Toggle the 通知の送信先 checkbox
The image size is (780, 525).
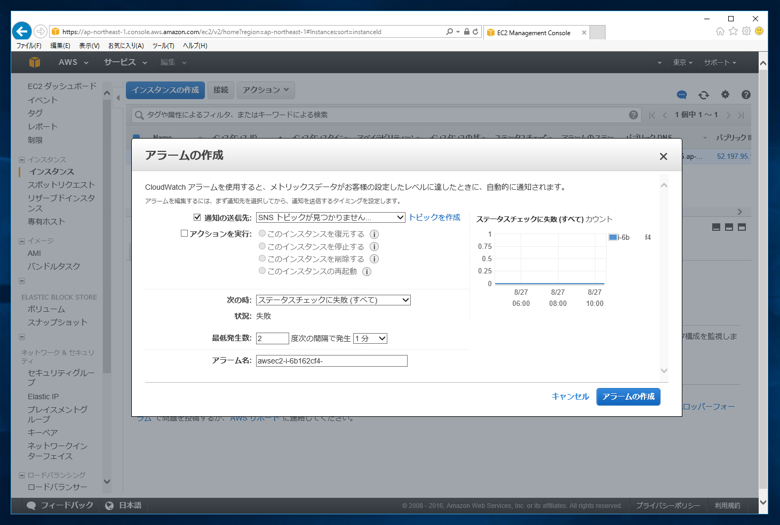click(197, 217)
